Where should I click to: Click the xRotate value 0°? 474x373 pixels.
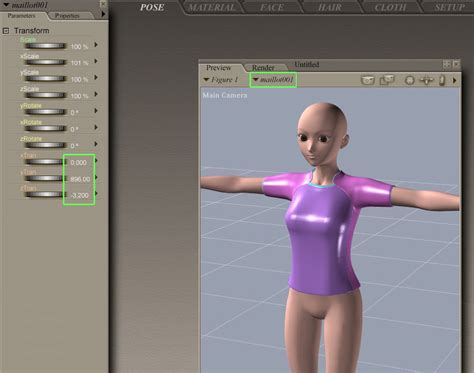[74, 129]
